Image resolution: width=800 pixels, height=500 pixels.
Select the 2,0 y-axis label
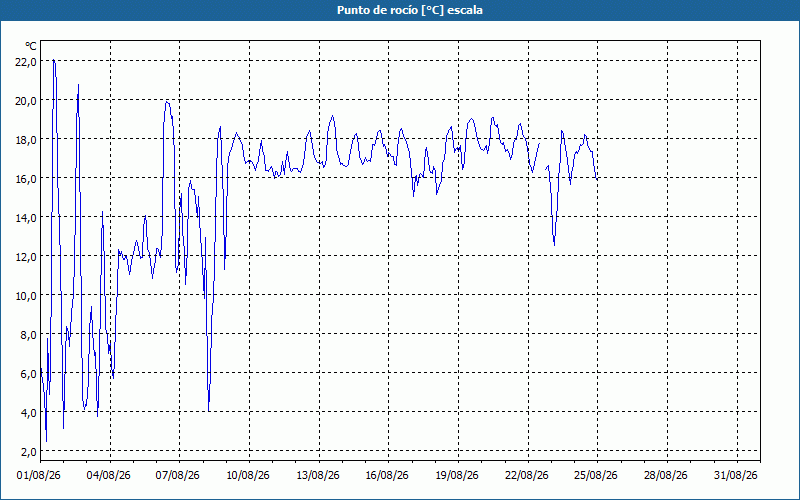(30, 452)
